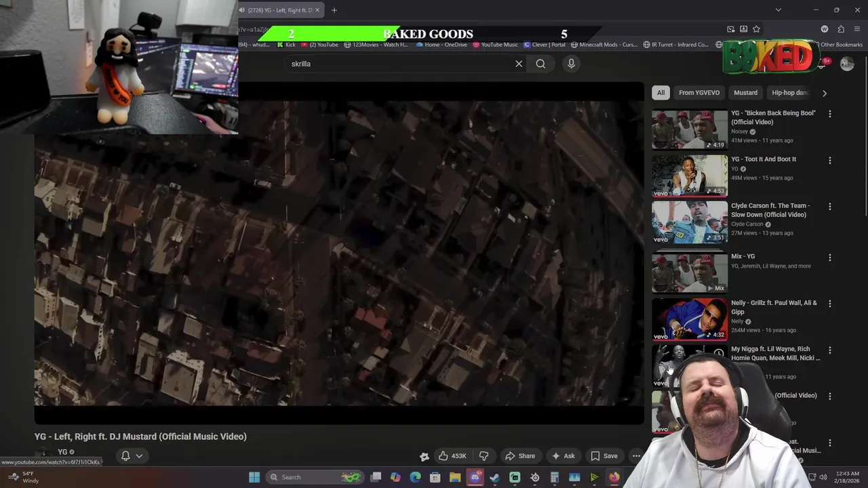This screenshot has width=868, height=488.
Task: Open options for Nelly - Grillz video
Action: [x=829, y=304]
